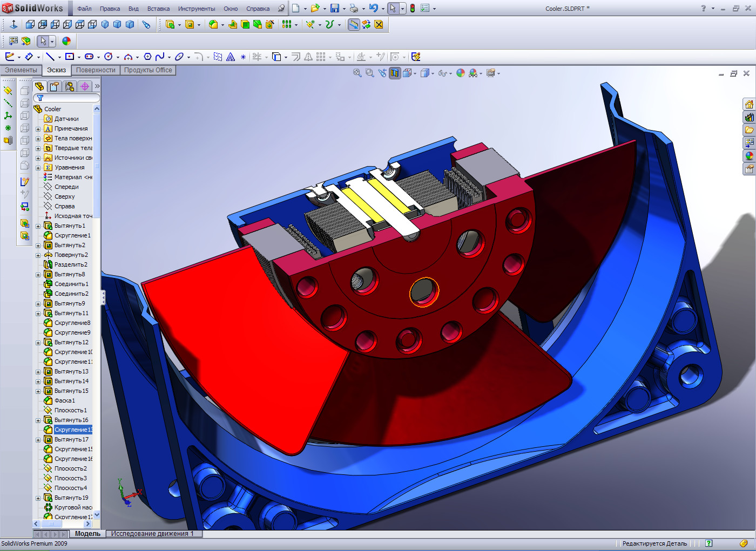Click the Save floppy disk icon

point(335,8)
